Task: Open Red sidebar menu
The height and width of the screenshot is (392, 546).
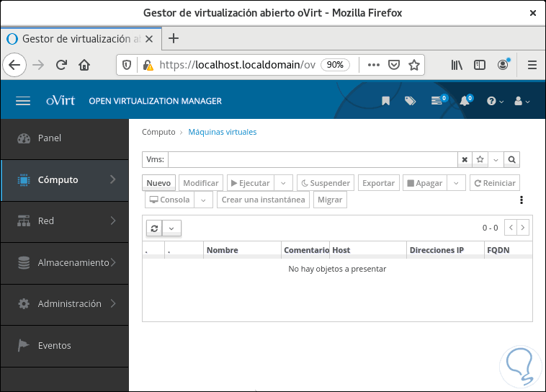Action: pyautogui.click(x=65, y=221)
